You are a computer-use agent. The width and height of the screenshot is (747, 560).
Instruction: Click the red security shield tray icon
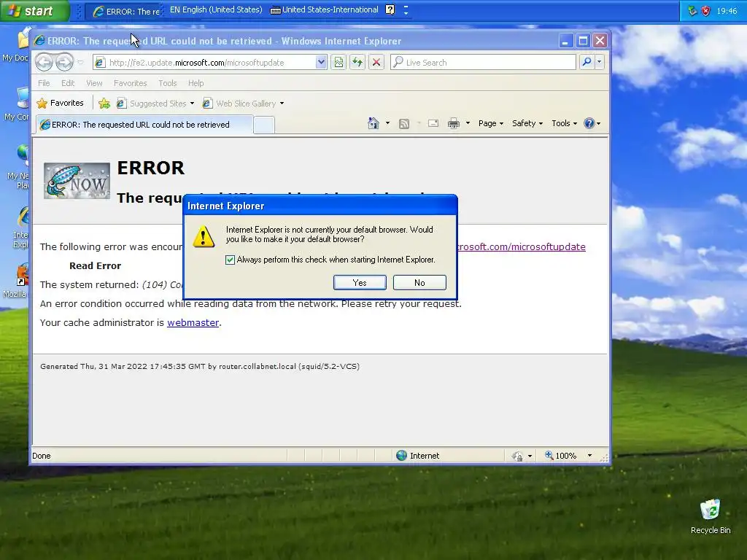pos(705,11)
